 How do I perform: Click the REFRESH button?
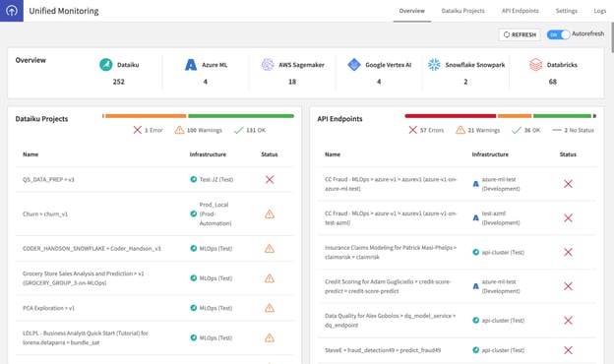click(520, 34)
